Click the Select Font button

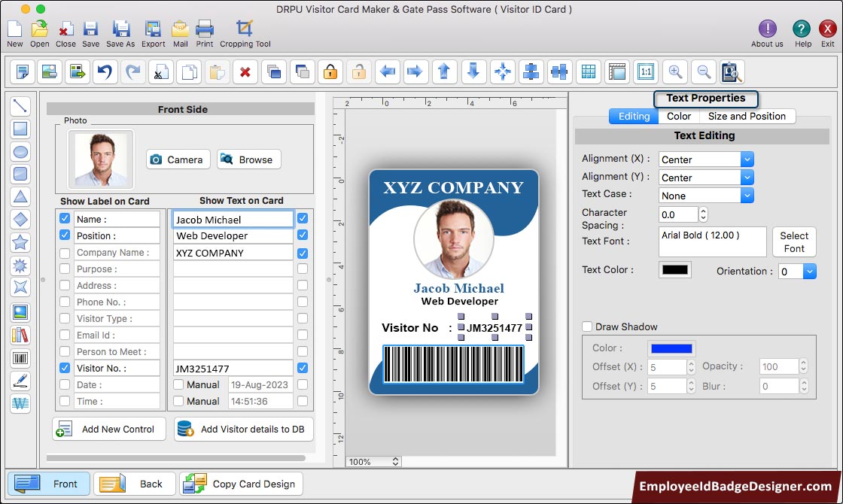click(x=794, y=241)
